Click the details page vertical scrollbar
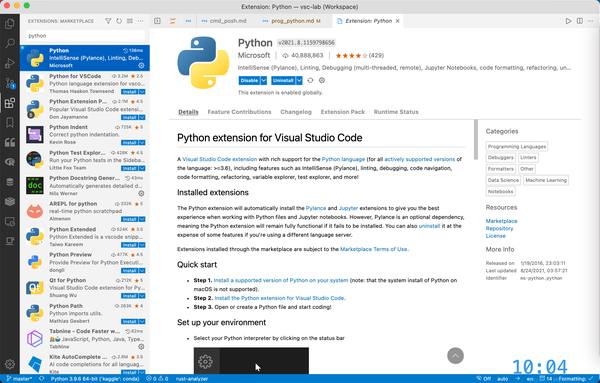Screen dimensions: 600x383 (x=476, y=139)
